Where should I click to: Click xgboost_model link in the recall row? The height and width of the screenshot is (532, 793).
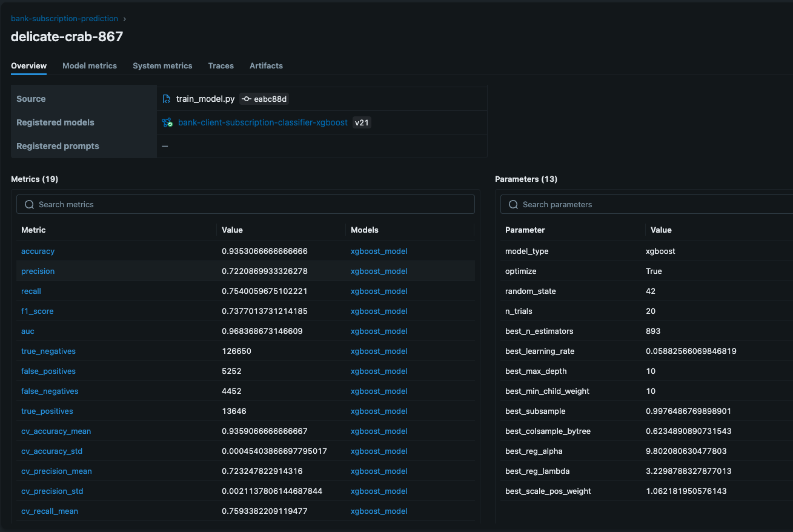(x=379, y=291)
